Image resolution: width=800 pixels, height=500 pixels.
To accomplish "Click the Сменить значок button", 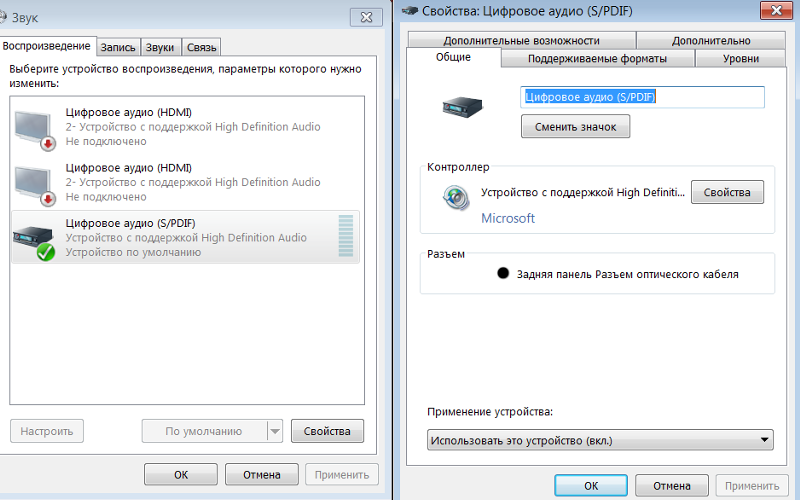I will (575, 127).
